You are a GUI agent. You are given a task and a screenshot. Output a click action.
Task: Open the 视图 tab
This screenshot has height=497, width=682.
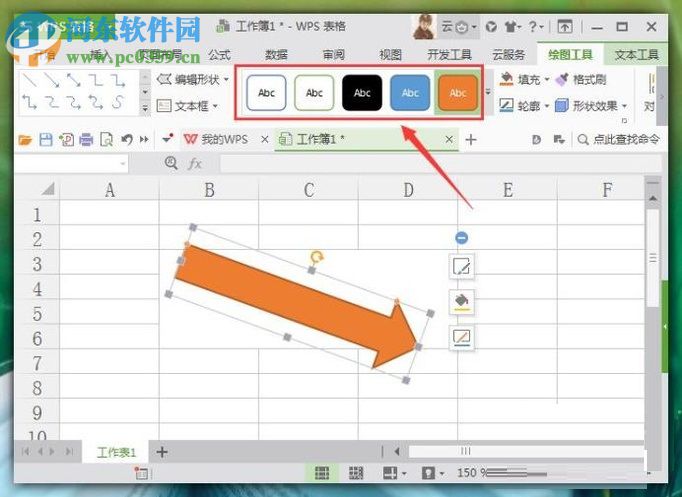coord(390,55)
